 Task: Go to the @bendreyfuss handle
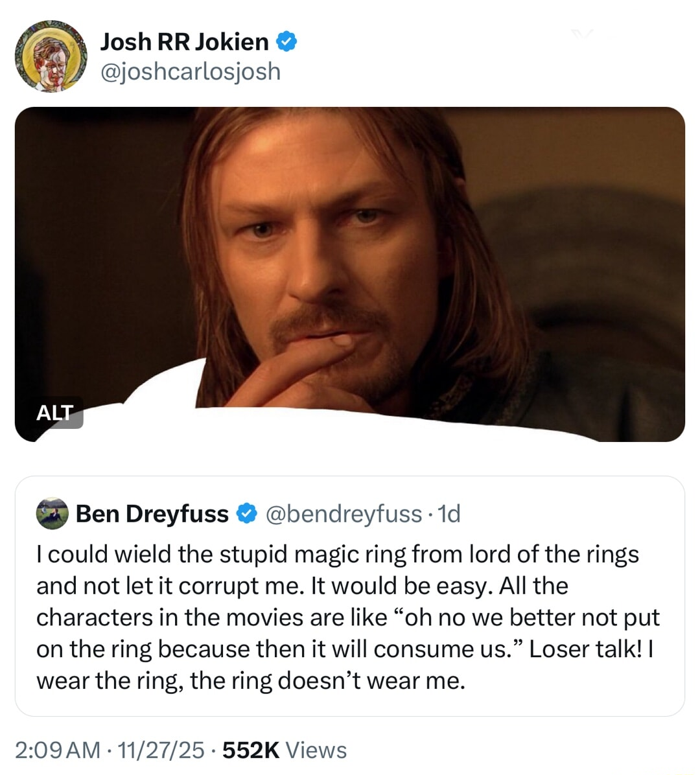point(344,514)
